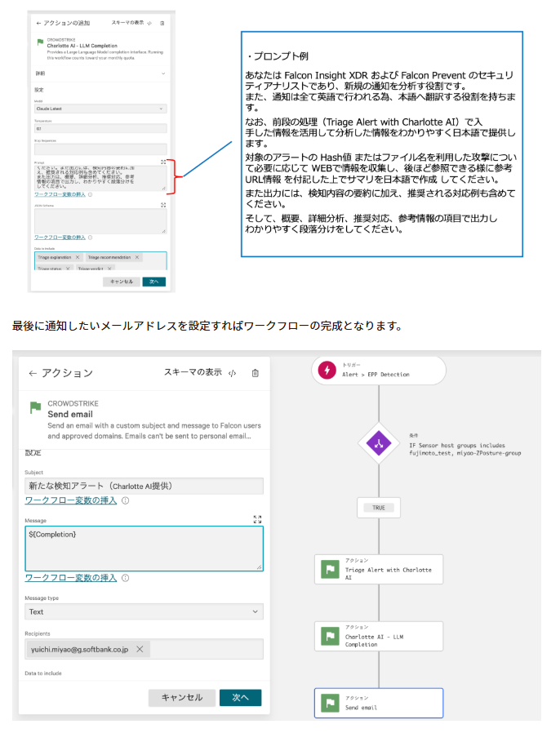Viewport: 560px width, 742px height.
Task: Click the back arrow beside アクション header
Action: tap(33, 373)
